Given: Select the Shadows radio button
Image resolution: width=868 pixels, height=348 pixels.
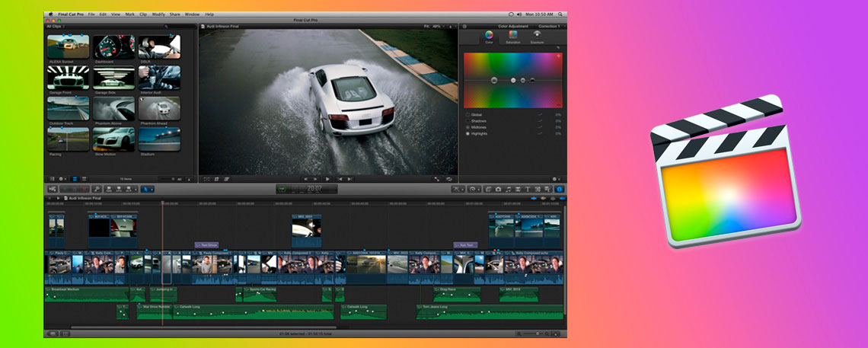Looking at the screenshot, I should click(468, 121).
